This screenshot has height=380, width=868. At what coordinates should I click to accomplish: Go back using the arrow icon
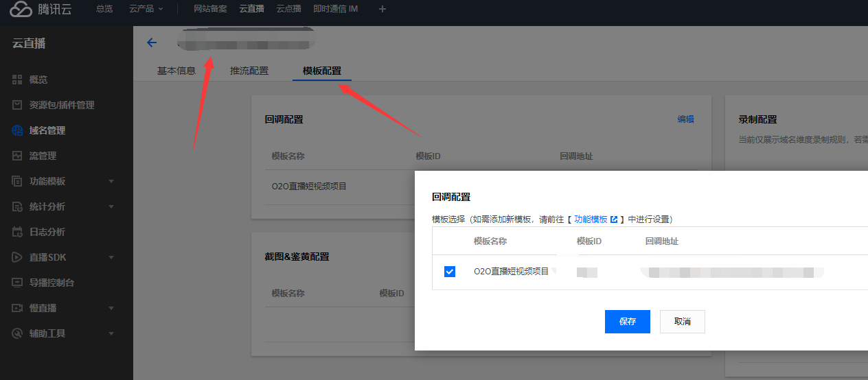click(152, 43)
